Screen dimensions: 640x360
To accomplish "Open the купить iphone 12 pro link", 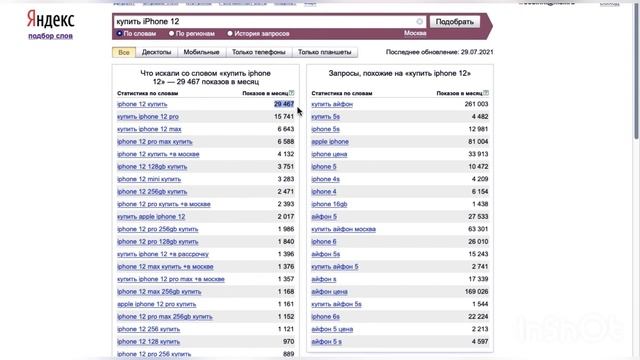I will pos(148,117).
